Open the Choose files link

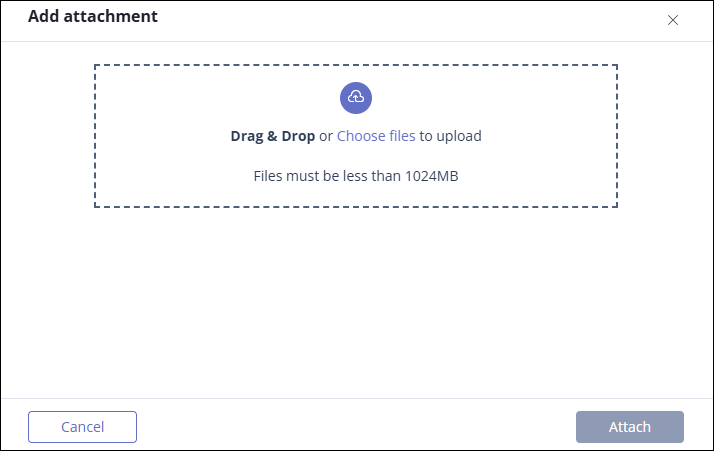tap(376, 136)
